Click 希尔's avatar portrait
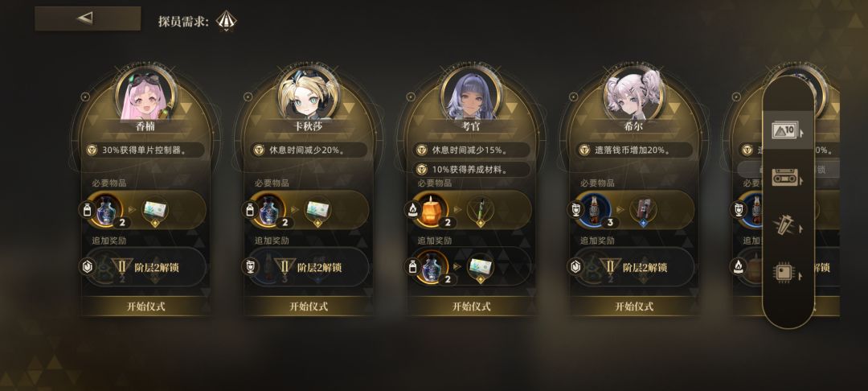 [x=633, y=95]
